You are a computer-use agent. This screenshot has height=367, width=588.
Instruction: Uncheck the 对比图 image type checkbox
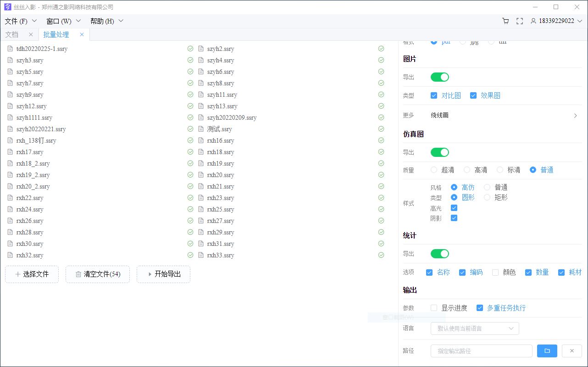click(433, 95)
